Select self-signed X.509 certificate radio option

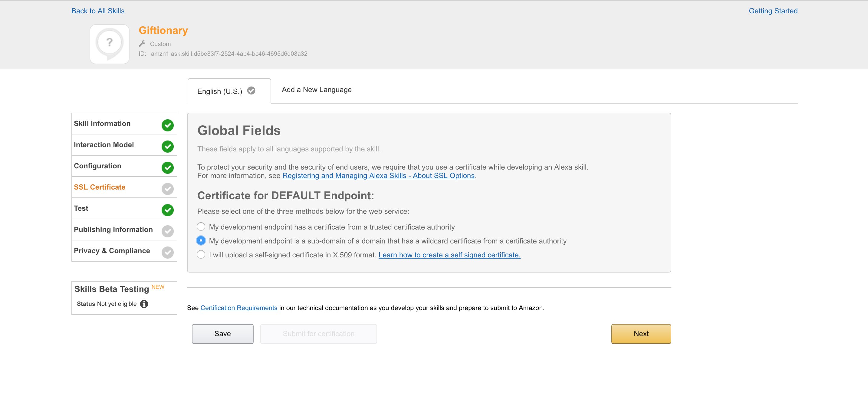click(x=201, y=254)
